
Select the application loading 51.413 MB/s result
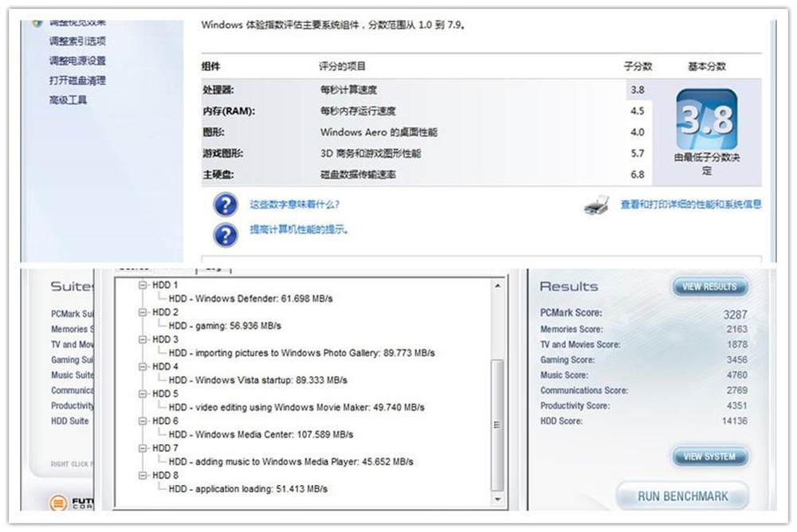click(248, 489)
